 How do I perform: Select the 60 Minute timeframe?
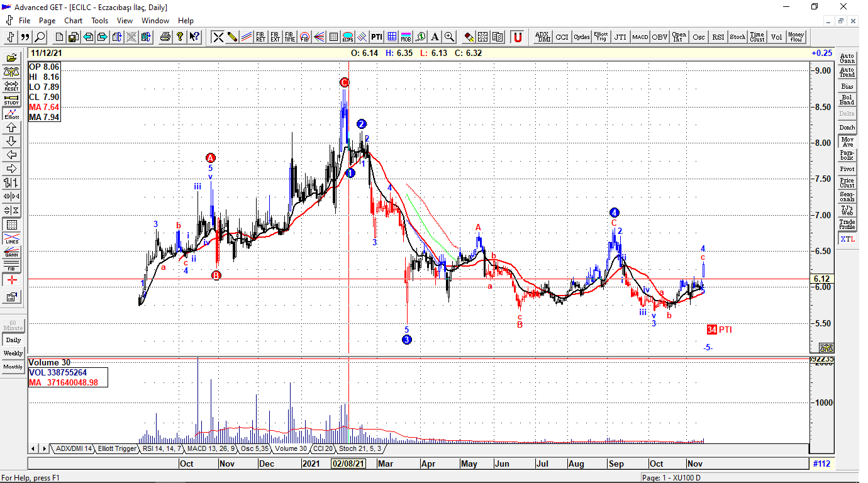coord(13,326)
